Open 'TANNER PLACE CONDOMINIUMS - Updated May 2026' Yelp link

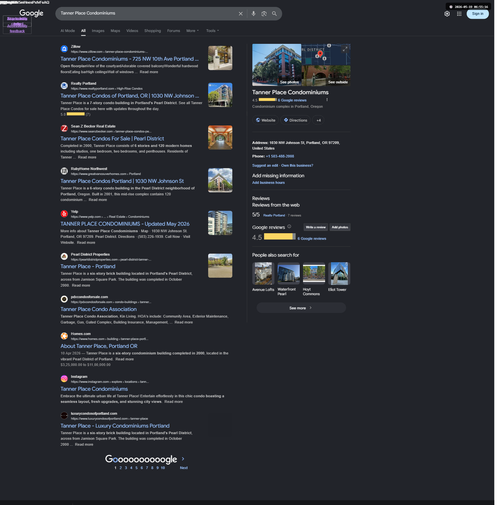coord(125,224)
